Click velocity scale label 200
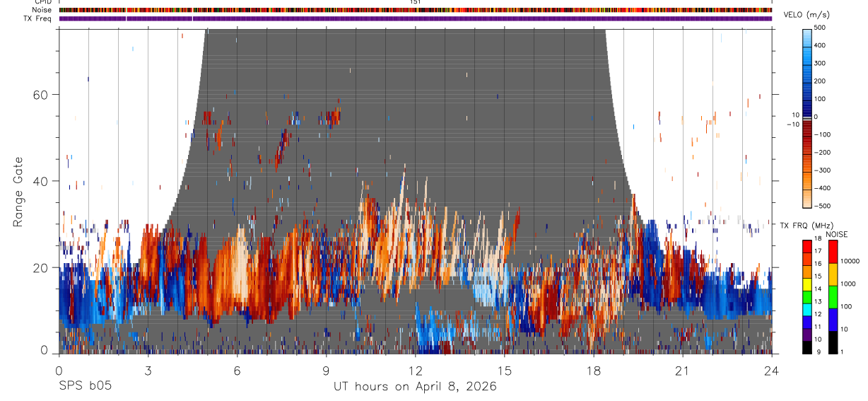Viewport: 868px width, 401px height. 821,81
